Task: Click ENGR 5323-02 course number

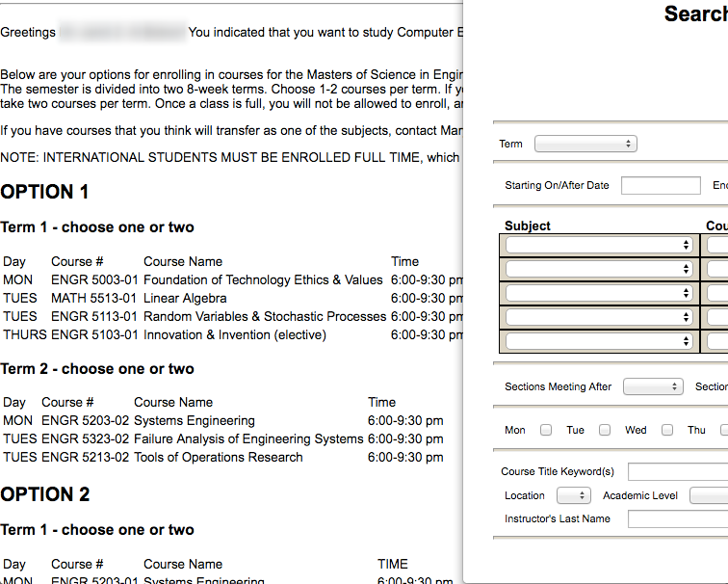Action: pos(85,439)
